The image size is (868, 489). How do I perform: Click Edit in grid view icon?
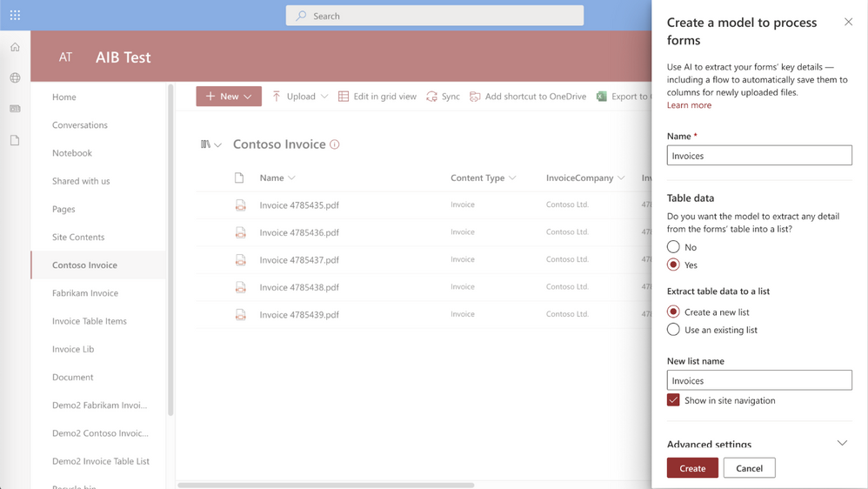tap(344, 97)
